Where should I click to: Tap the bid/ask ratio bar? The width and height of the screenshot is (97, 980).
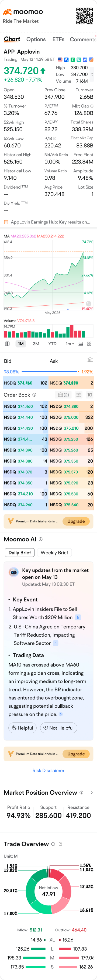pyautogui.click(x=50, y=372)
